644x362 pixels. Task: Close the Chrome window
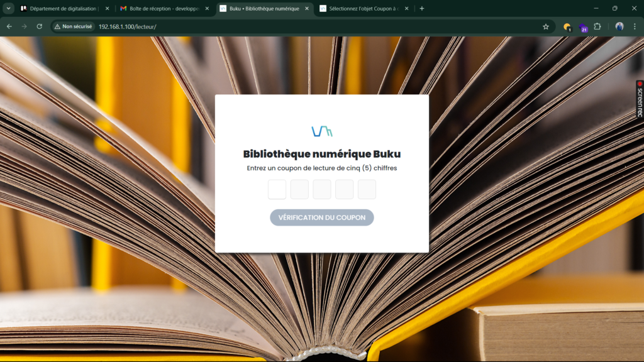click(634, 8)
